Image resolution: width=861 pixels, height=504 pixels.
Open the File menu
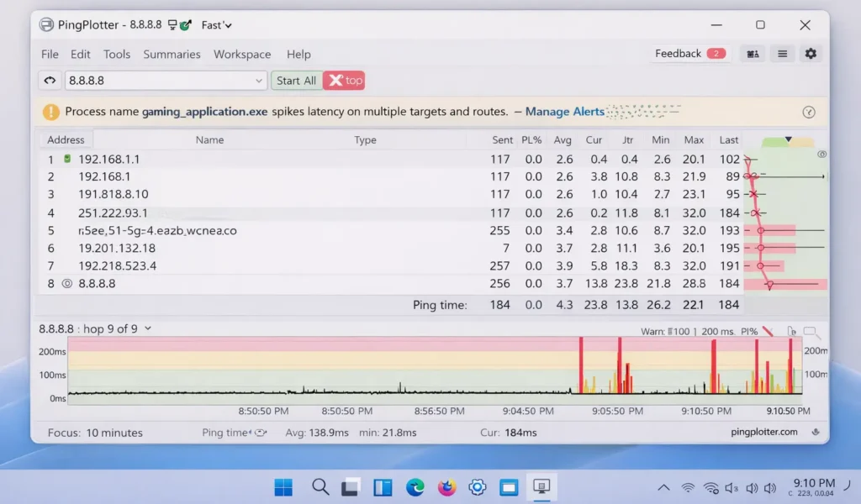[50, 55]
